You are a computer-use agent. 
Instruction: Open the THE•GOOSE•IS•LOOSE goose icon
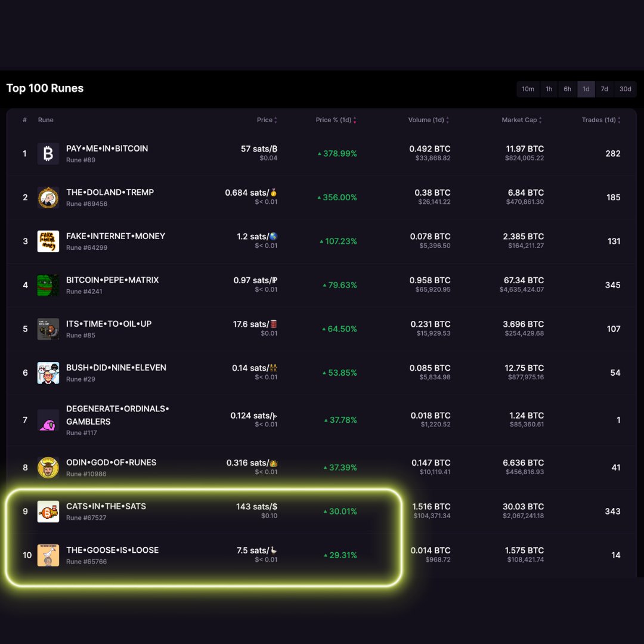point(48,555)
